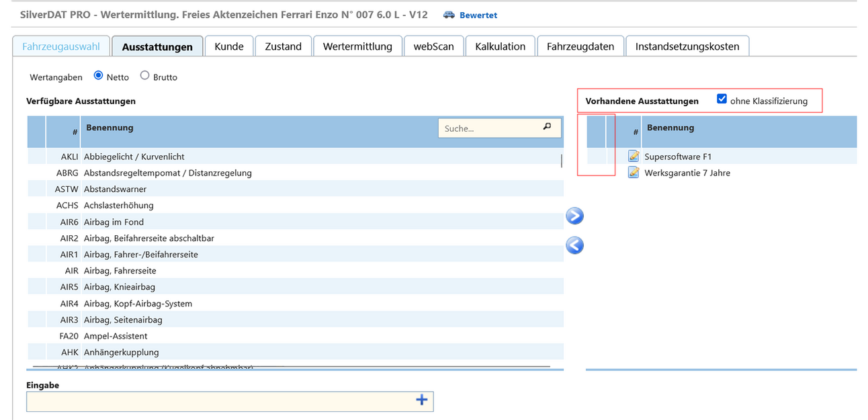
Task: Open the Kalkulation tab
Action: (x=500, y=46)
